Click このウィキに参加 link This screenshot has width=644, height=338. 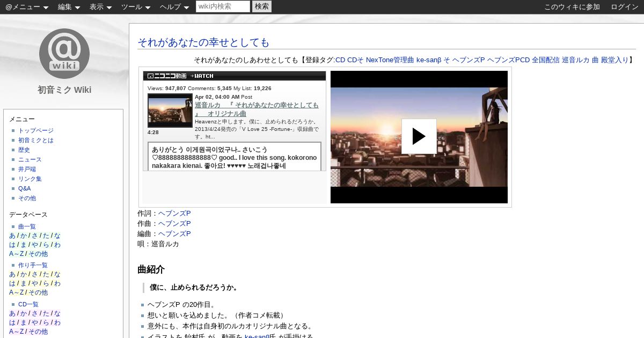tap(572, 7)
